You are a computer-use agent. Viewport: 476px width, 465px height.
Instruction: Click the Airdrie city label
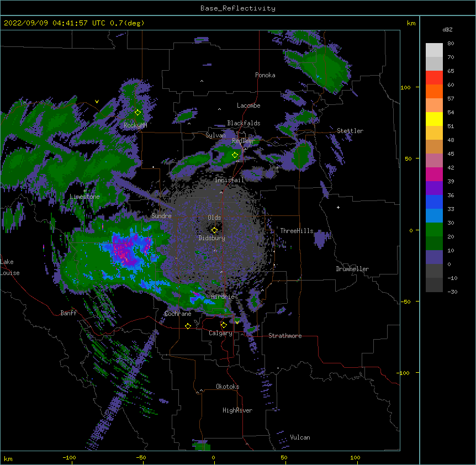[x=223, y=297]
